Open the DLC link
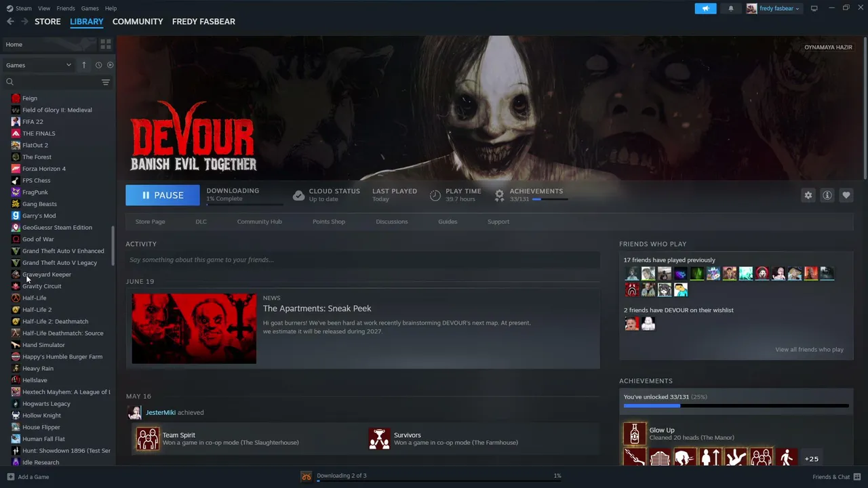The image size is (868, 488). coord(201,222)
